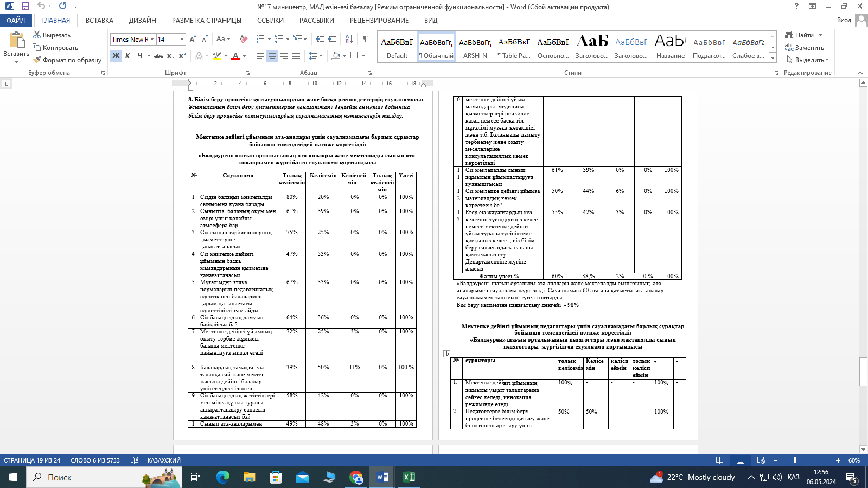Click the Вход sign-in link
Image resolution: width=868 pixels, height=488 pixels.
(844, 20)
